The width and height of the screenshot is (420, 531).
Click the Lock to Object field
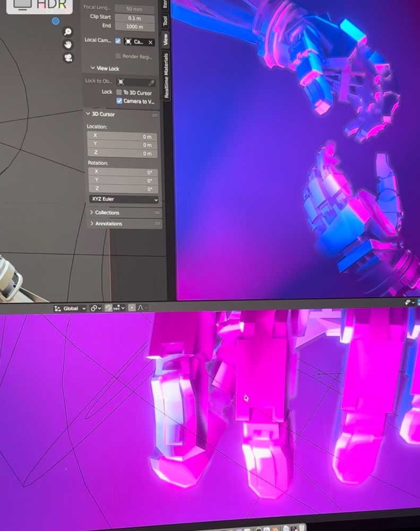(x=136, y=82)
